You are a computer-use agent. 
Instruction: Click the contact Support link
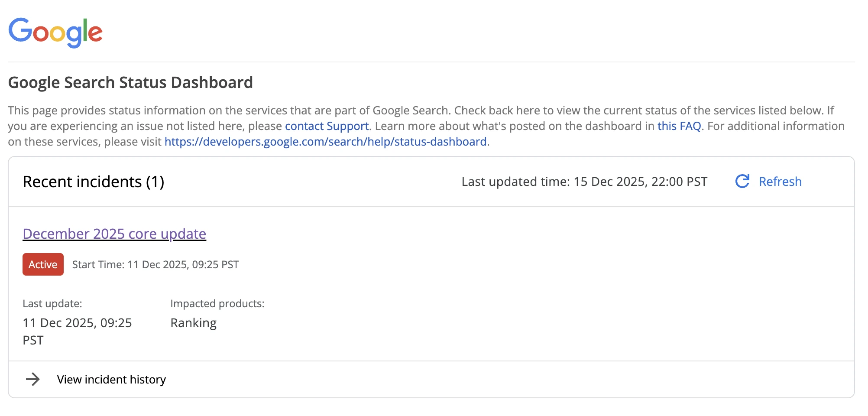coord(327,126)
